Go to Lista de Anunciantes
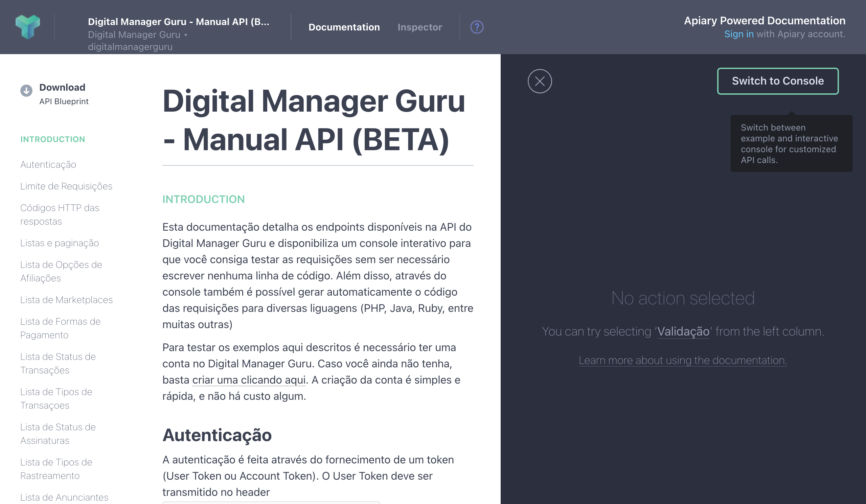This screenshot has height=504, width=866. click(64, 498)
